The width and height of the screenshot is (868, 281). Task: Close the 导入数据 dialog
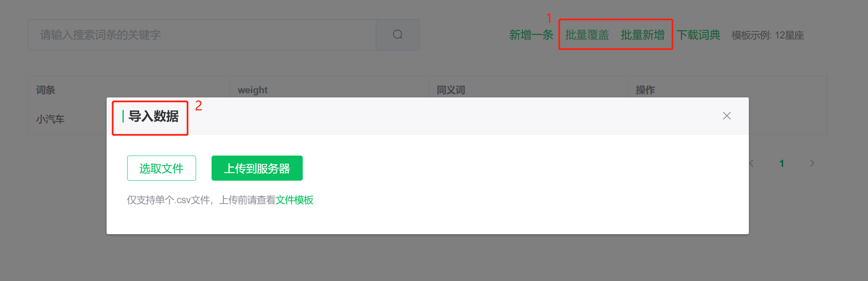pyautogui.click(x=727, y=116)
